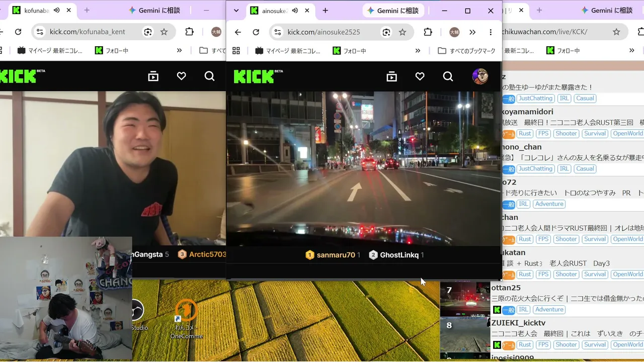The image size is (644, 362).
Task: Open site info for kick.com/kofunaba_kent
Action: 40,32
